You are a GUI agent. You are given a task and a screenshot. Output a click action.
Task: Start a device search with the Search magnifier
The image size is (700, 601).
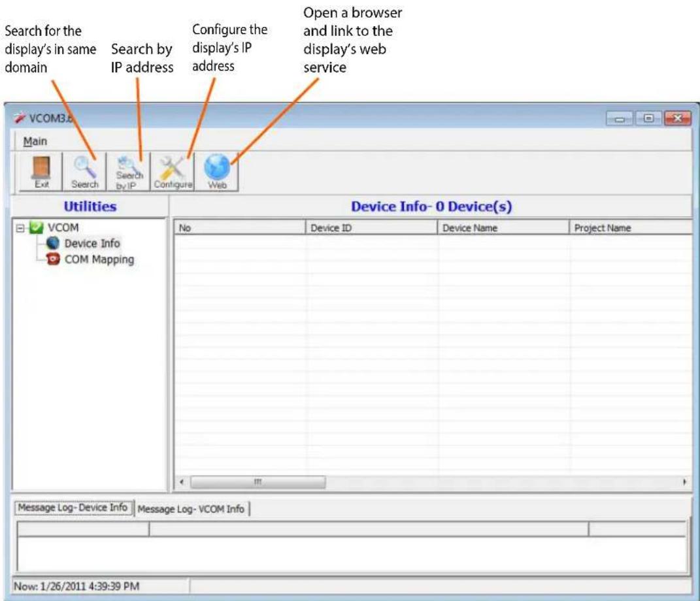(x=84, y=172)
